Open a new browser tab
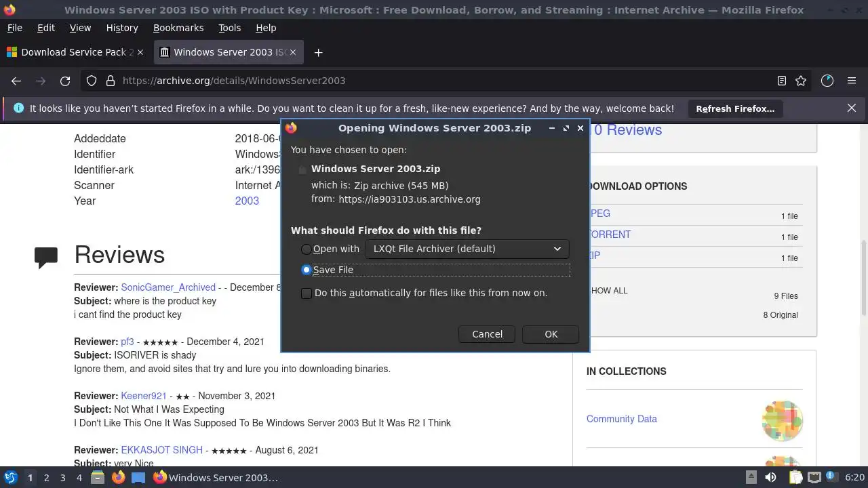This screenshot has width=868, height=488. 318,52
